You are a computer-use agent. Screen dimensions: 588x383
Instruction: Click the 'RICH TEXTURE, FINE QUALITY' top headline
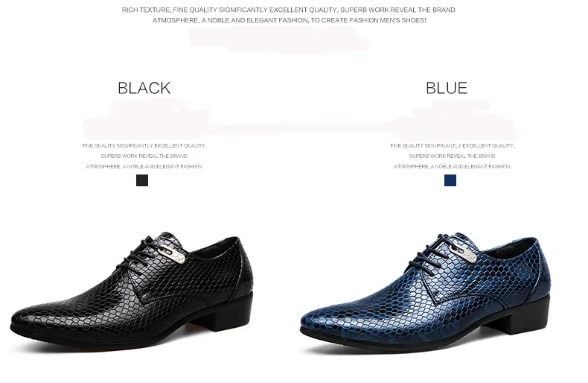(x=288, y=10)
